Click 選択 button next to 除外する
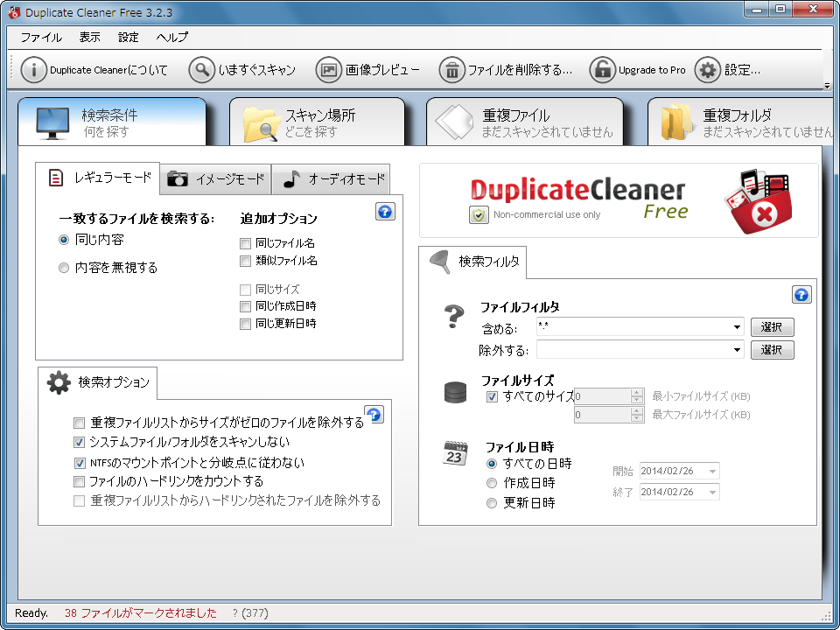Viewport: 840px width, 630px height. tap(772, 350)
